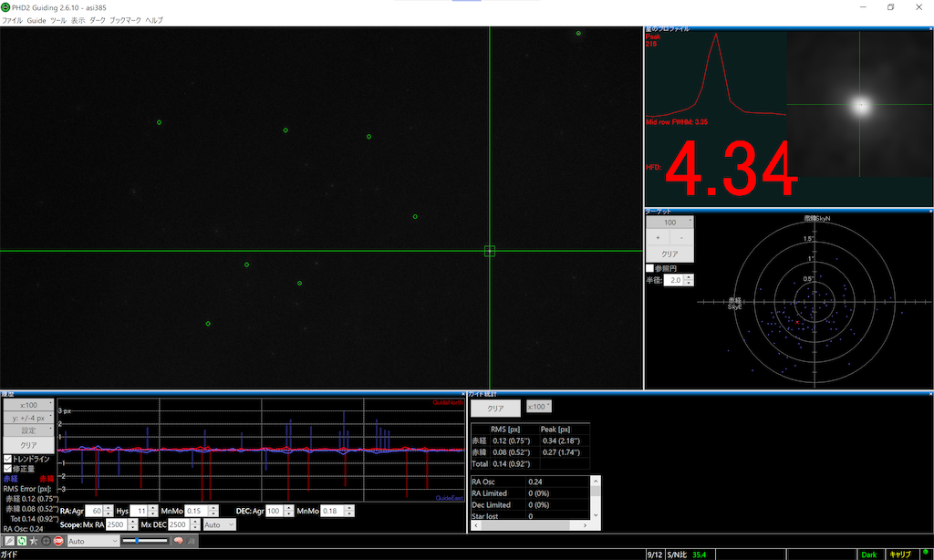This screenshot has width=934, height=560.
Task: Increase RA Agr with stepper arrows
Action: [x=109, y=508]
